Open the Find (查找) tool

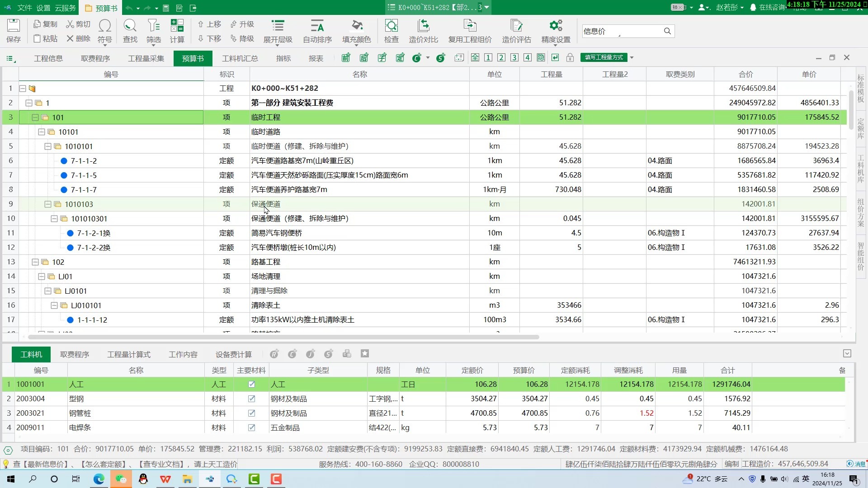[x=130, y=31]
